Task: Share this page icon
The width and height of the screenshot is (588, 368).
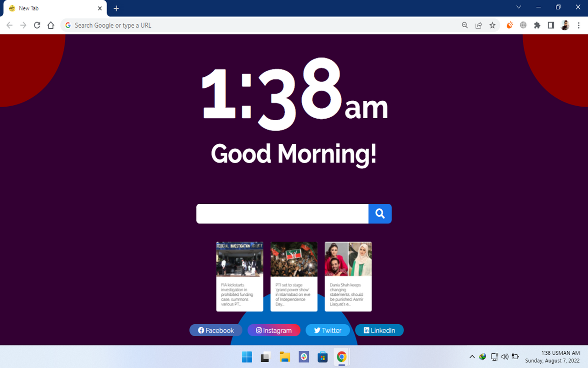Action: pos(479,25)
